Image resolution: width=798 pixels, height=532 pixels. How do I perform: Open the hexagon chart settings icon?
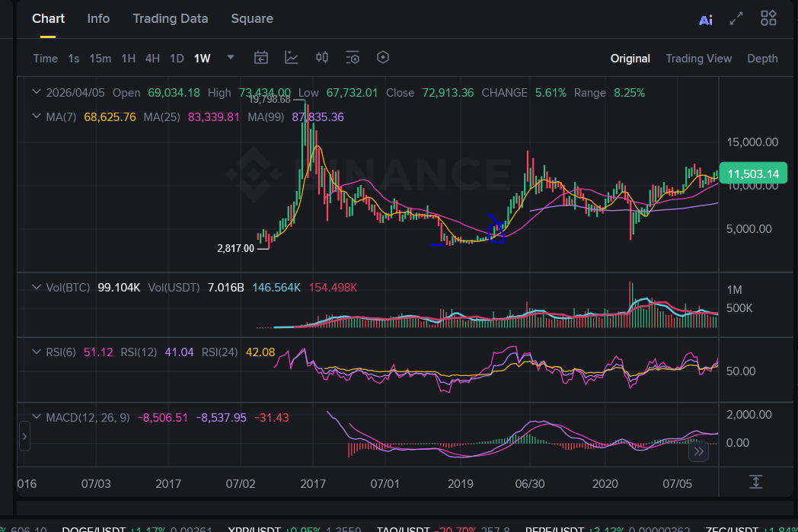(383, 58)
